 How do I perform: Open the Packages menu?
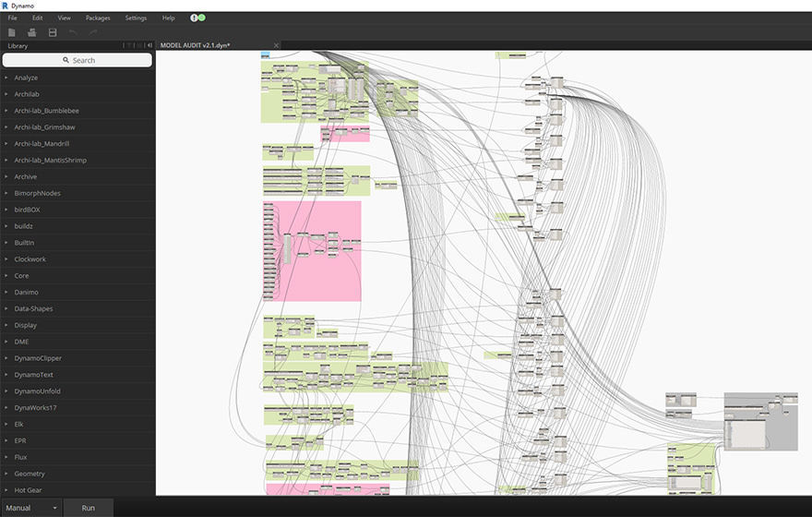98,18
